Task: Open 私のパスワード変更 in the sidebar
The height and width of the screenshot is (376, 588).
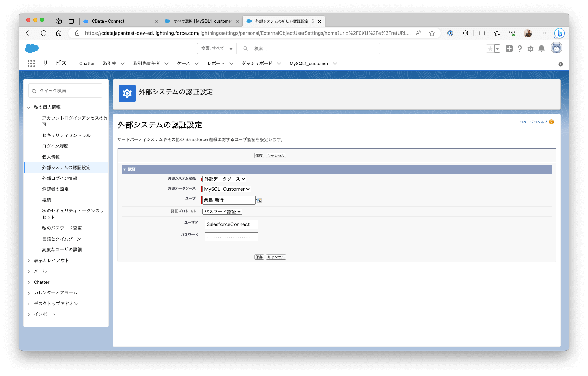Action: (x=62, y=228)
